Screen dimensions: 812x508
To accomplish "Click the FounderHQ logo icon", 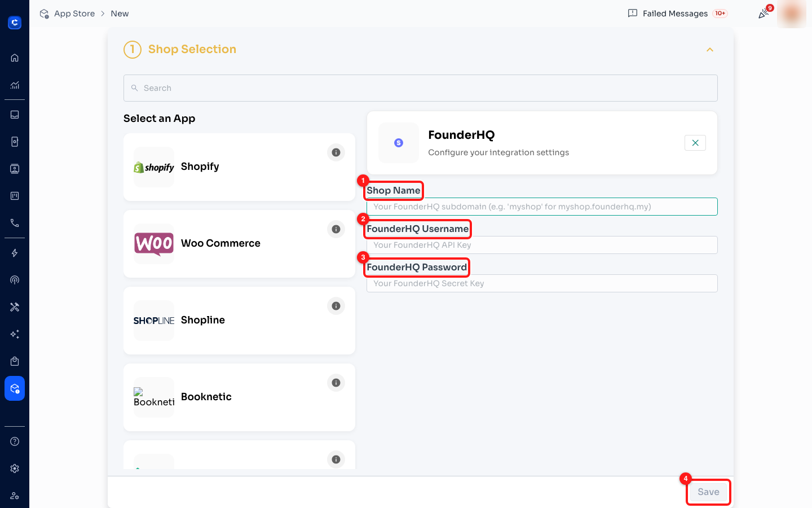I will tap(399, 143).
